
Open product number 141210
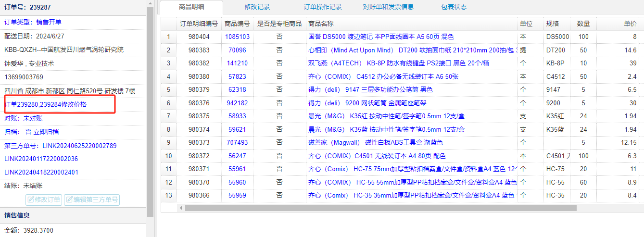click(237, 63)
